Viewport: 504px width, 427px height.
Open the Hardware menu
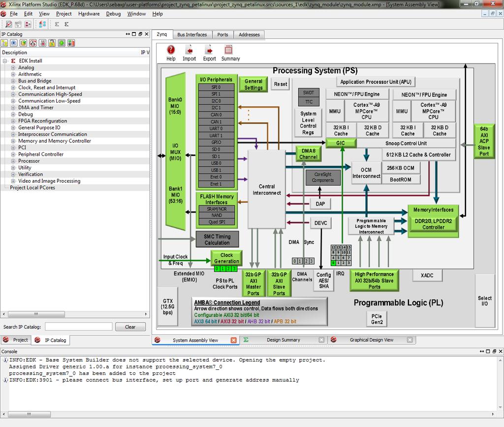(89, 14)
